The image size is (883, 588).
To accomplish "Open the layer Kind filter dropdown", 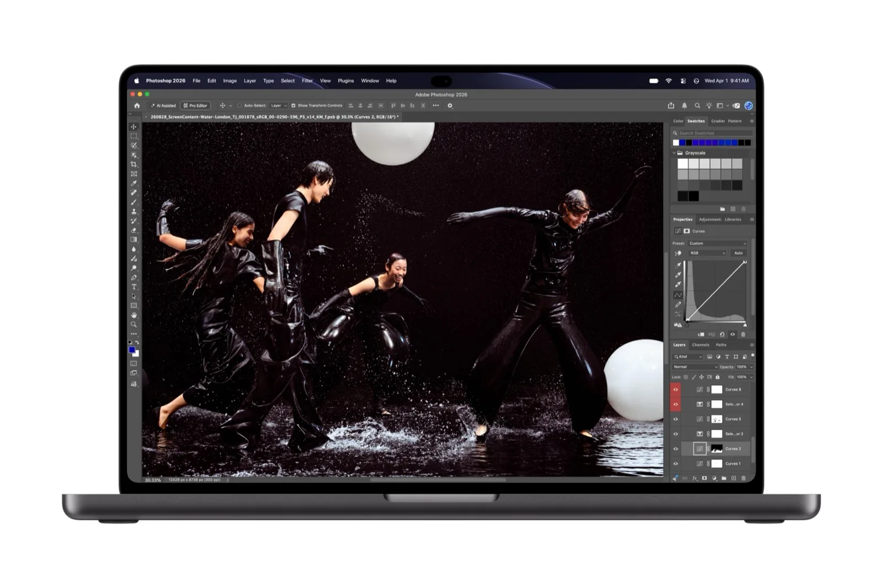I will tap(688, 357).
